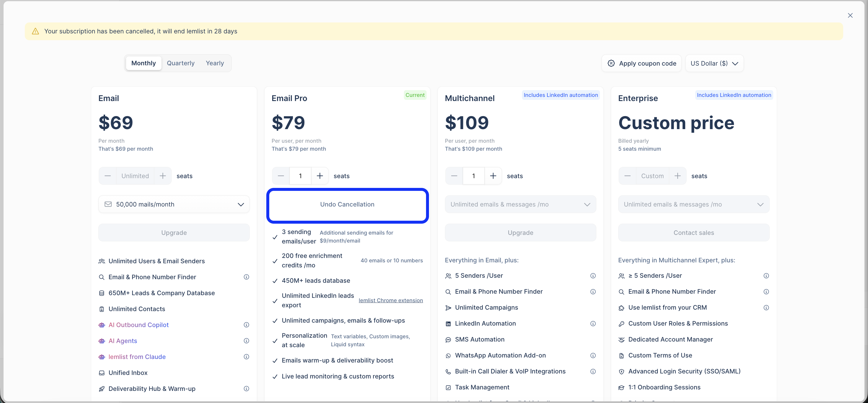The width and height of the screenshot is (868, 403).
Task: Click info icon for Enterprise Email & Phone Number Finder
Action: (x=766, y=292)
